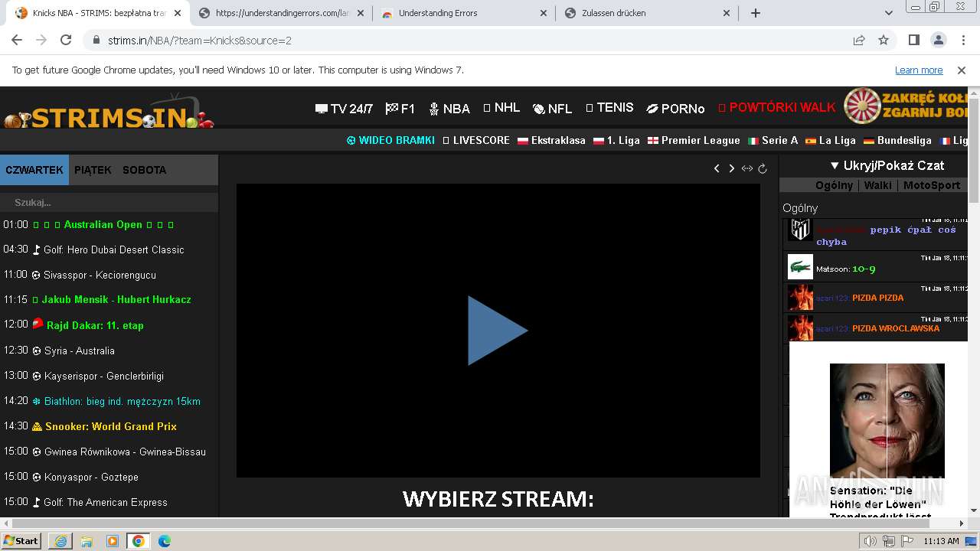The width and height of the screenshot is (980, 551).
Task: Toggle Ukryj/Pokaż Czat chat panel
Action: click(887, 165)
